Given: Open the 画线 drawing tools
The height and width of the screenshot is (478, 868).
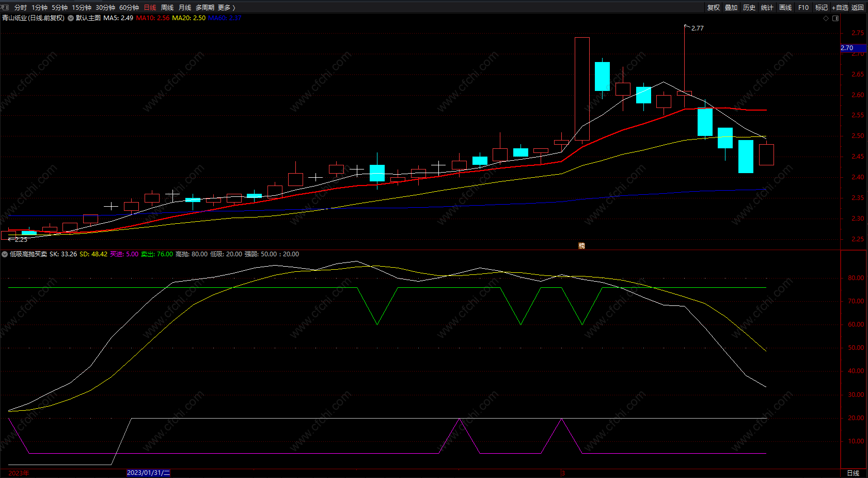Looking at the screenshot, I should [785, 7].
